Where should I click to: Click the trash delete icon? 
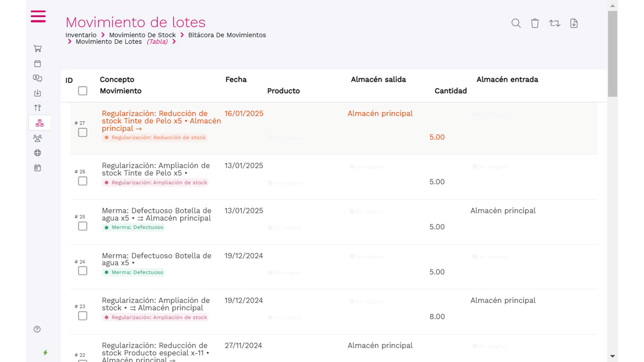[535, 23]
